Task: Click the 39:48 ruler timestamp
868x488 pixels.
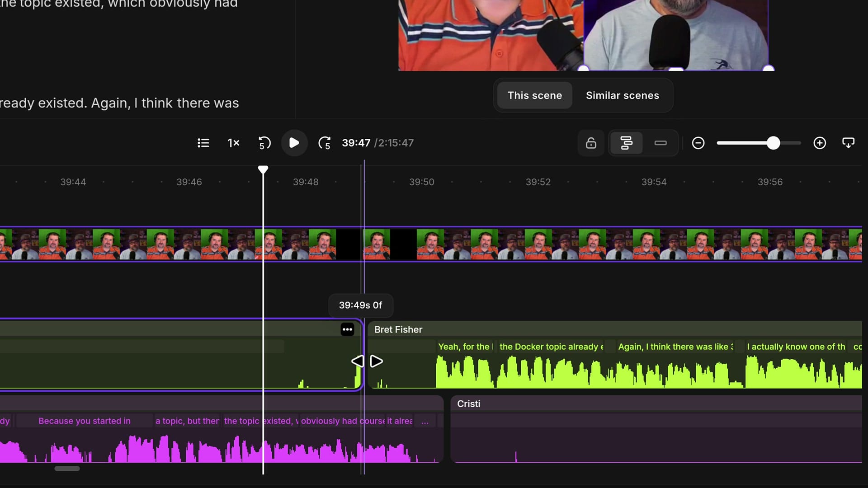Action: pyautogui.click(x=306, y=182)
